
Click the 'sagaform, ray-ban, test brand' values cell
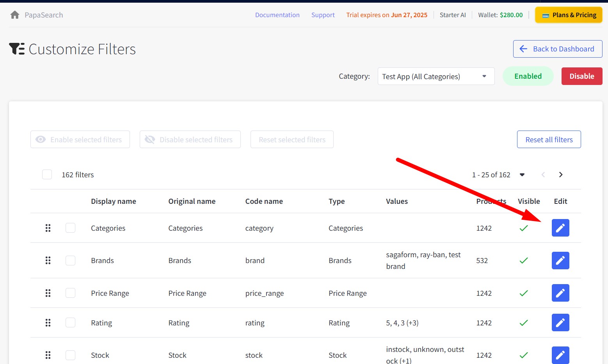click(423, 260)
